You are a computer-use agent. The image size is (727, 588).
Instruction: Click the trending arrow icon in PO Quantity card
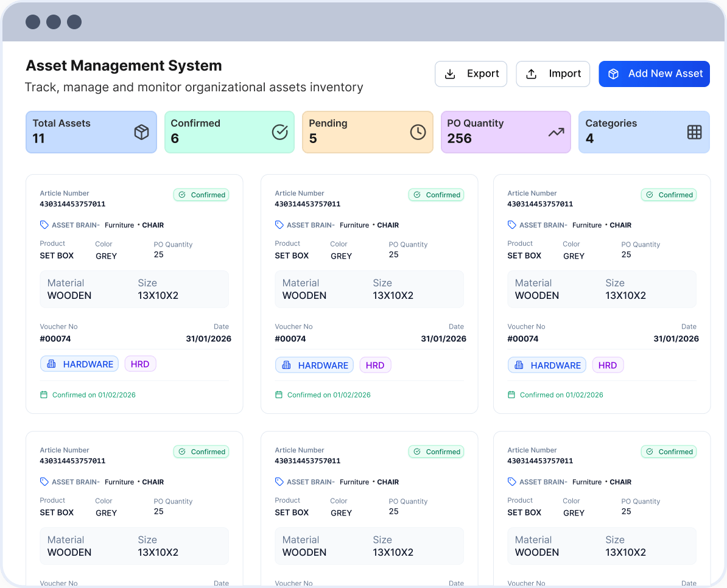tap(556, 132)
